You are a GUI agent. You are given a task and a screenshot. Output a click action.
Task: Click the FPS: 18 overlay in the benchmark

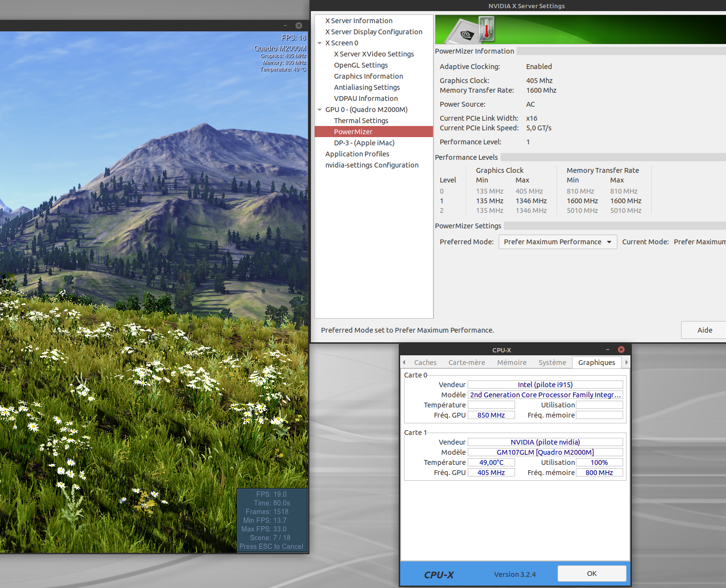tap(293, 38)
